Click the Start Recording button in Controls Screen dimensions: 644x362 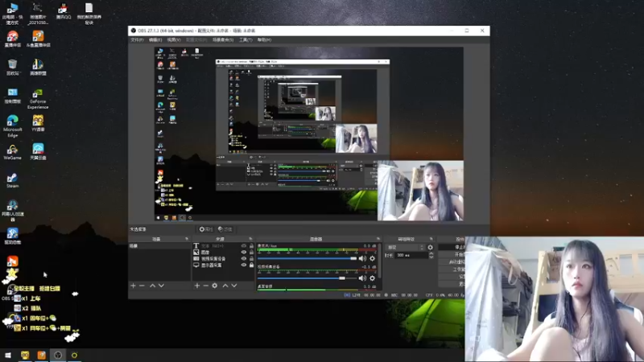tap(452, 254)
